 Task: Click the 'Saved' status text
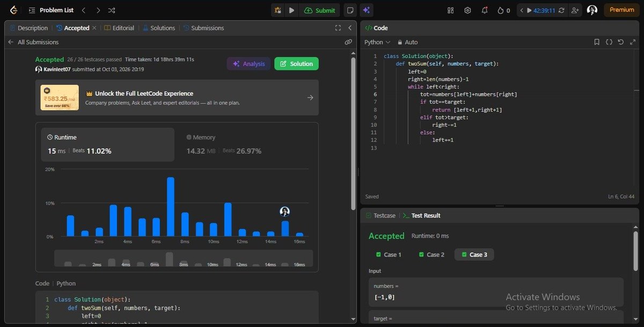coord(372,196)
